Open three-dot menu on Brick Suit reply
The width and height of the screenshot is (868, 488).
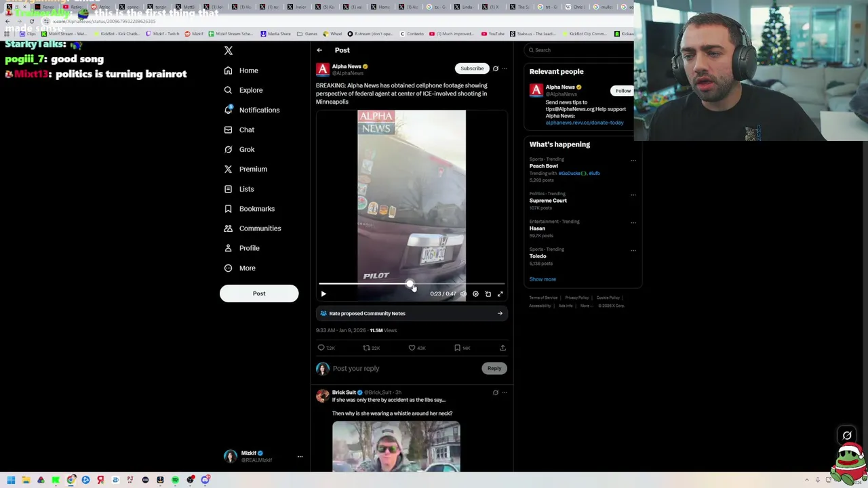tap(505, 392)
